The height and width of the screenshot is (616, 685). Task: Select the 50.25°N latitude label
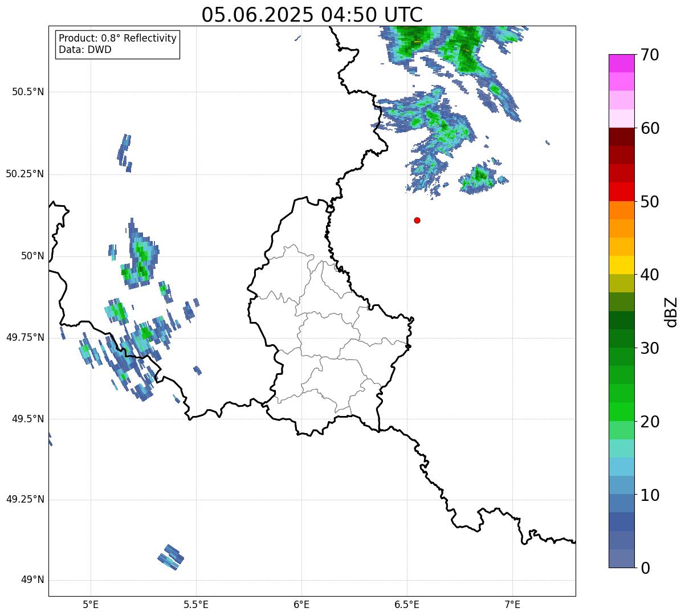point(25,174)
